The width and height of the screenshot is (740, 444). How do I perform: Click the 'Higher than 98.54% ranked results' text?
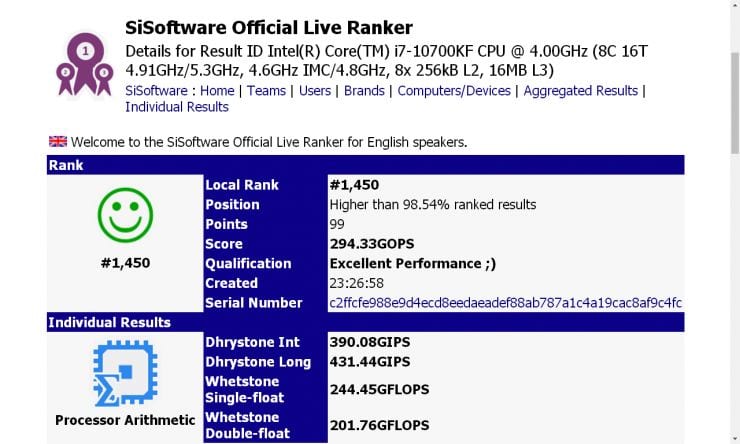[433, 205]
